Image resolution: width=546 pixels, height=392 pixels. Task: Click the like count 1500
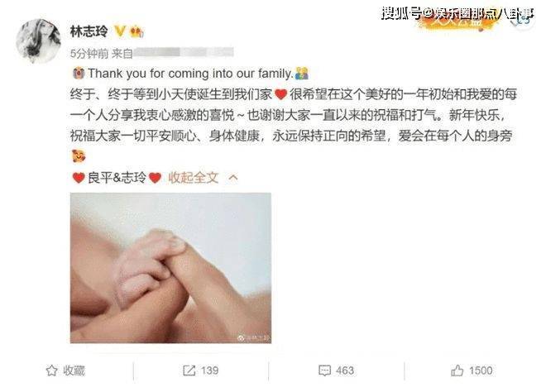481,370
